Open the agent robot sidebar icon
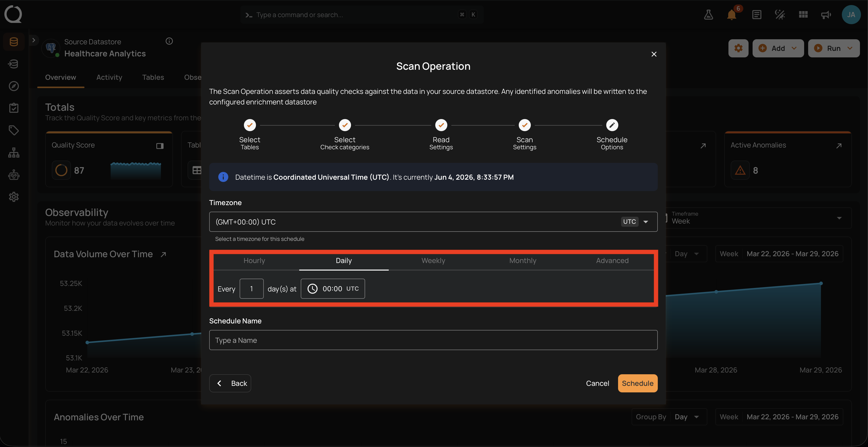 pyautogui.click(x=14, y=175)
